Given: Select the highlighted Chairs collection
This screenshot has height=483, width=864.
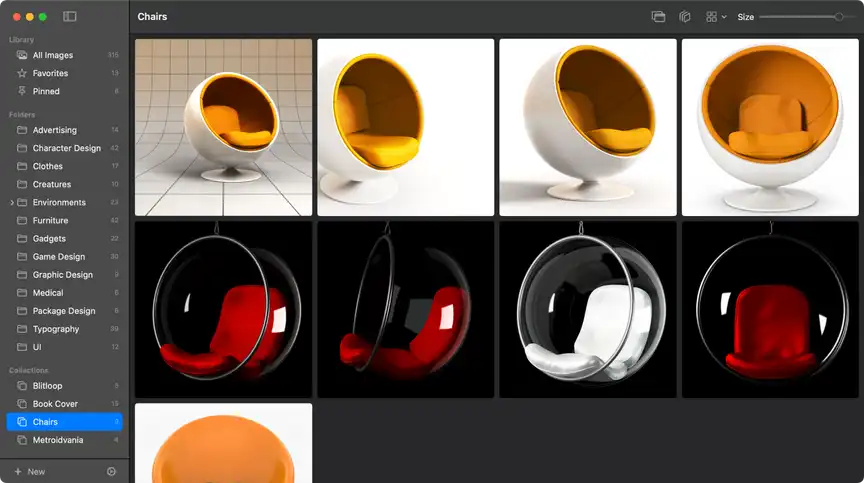Looking at the screenshot, I should pos(64,422).
